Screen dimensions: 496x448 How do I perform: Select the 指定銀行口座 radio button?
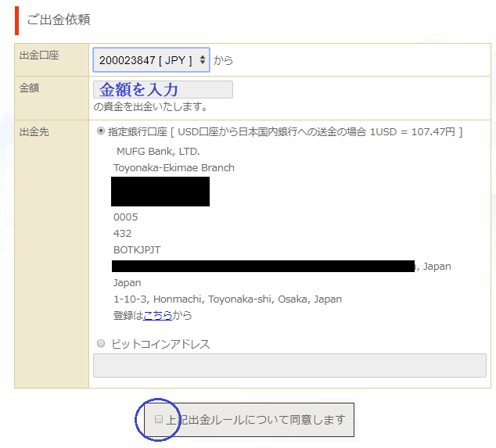pyautogui.click(x=101, y=131)
